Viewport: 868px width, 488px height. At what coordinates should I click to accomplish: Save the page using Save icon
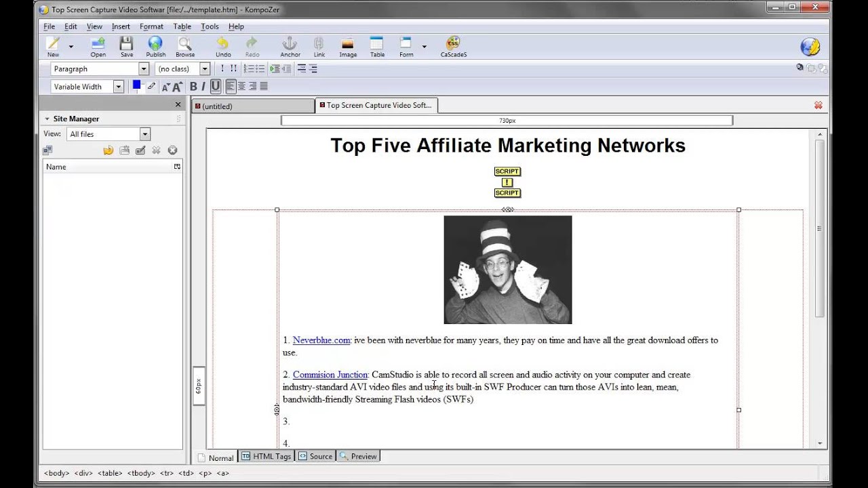click(127, 46)
